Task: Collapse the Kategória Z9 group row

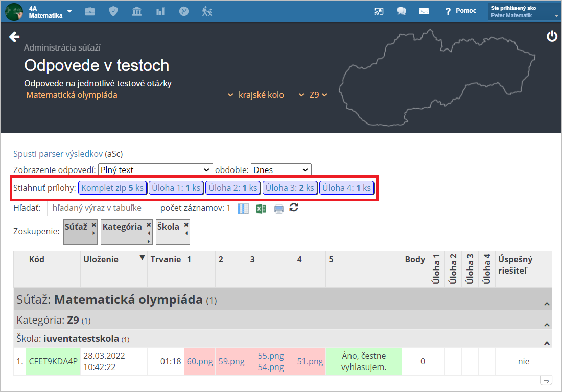Action: point(547,325)
